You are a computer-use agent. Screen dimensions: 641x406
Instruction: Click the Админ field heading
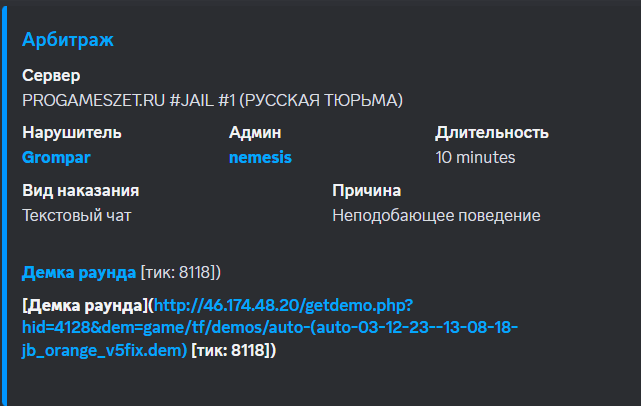(255, 132)
